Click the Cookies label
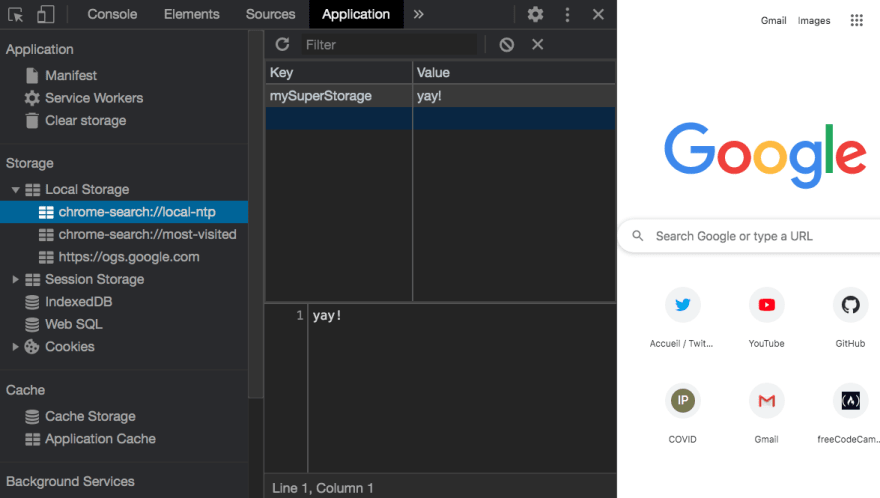This screenshot has width=880, height=498. pos(70,347)
